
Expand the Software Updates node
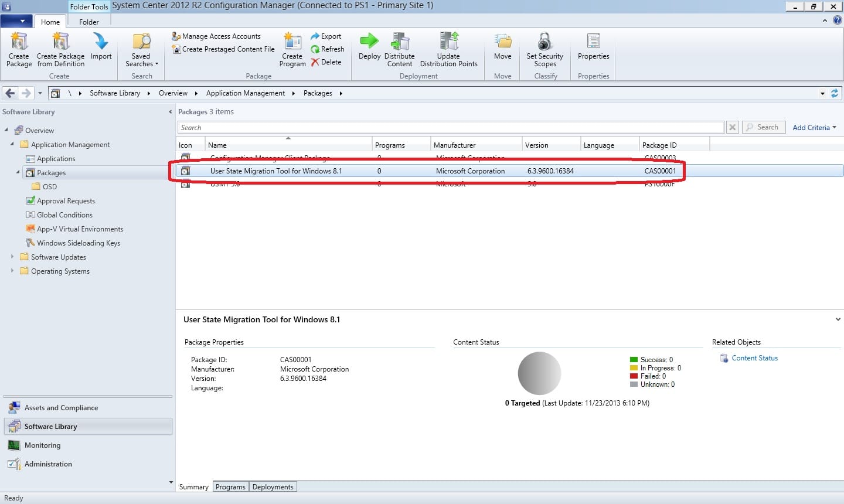(x=13, y=257)
